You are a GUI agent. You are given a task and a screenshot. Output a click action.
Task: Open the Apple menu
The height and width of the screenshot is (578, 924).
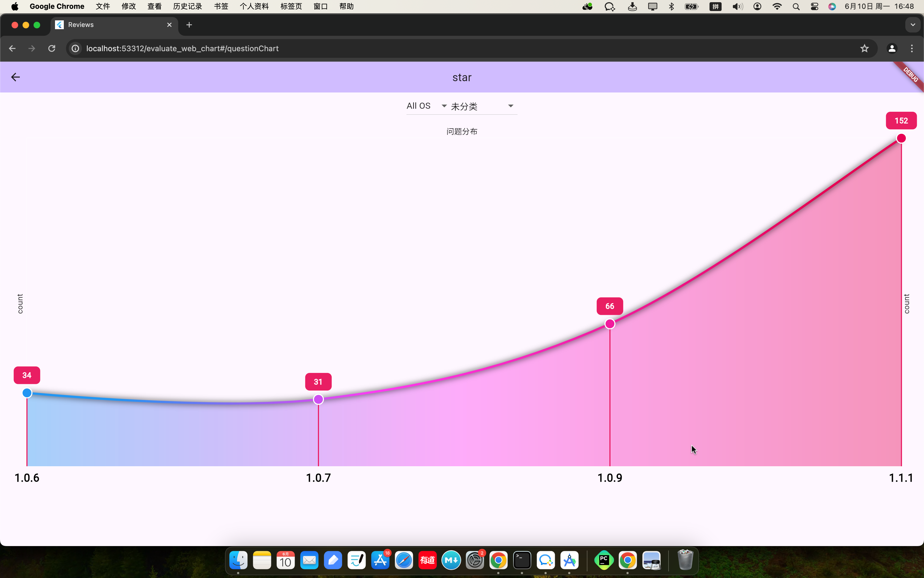15,7
